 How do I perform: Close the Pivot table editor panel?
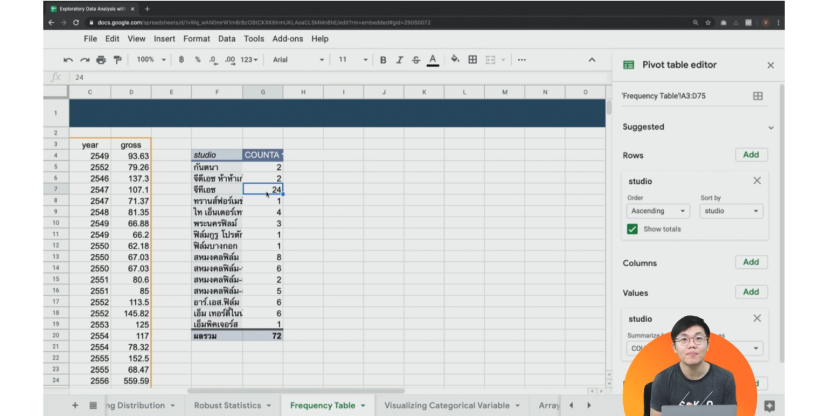pos(771,65)
